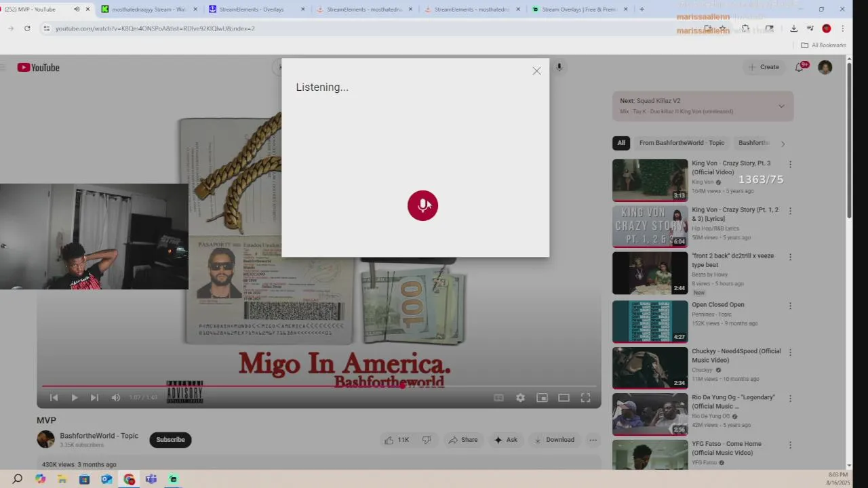Click the YouTube logo to go home
Screen dimensions: 868x488
point(39,67)
